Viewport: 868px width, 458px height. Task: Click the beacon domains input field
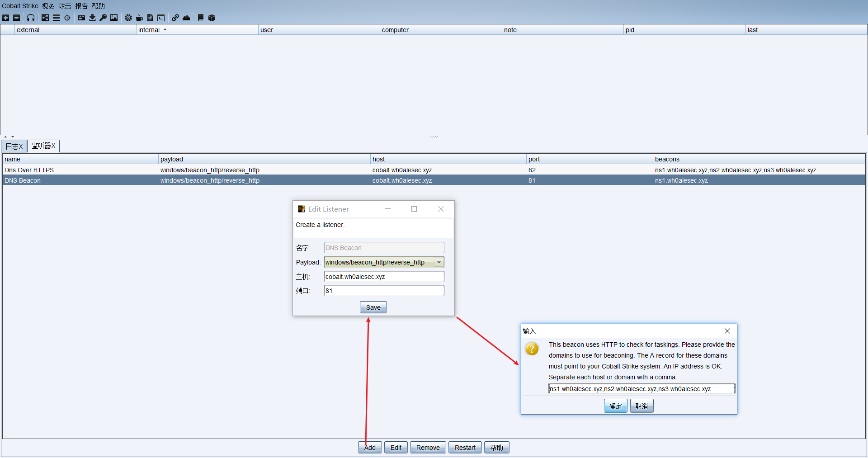tap(642, 389)
